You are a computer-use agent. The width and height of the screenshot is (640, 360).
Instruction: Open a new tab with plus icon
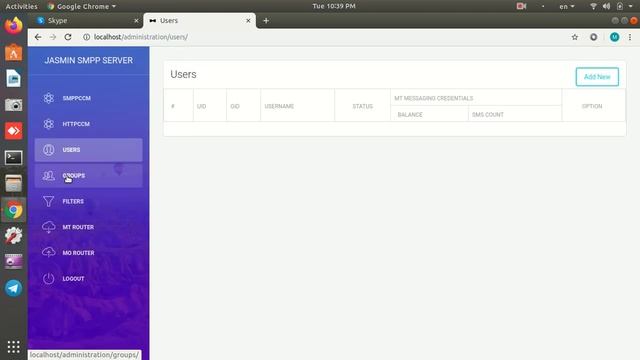click(266, 20)
